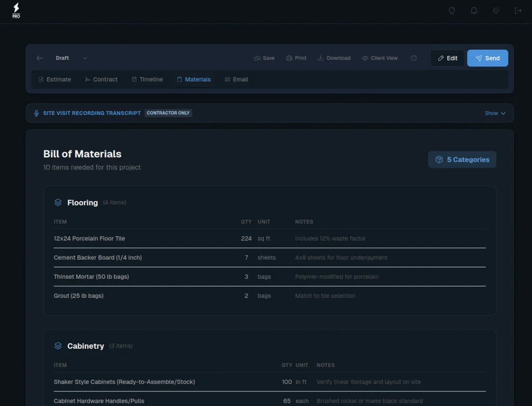Image resolution: width=532 pixels, height=406 pixels.
Task: Toggle light/dark theme with sun icon
Action: (x=496, y=11)
